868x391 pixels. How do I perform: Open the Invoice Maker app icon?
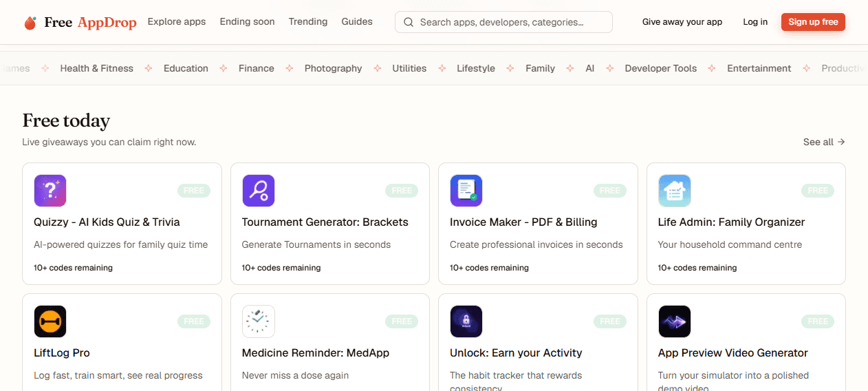[466, 191]
